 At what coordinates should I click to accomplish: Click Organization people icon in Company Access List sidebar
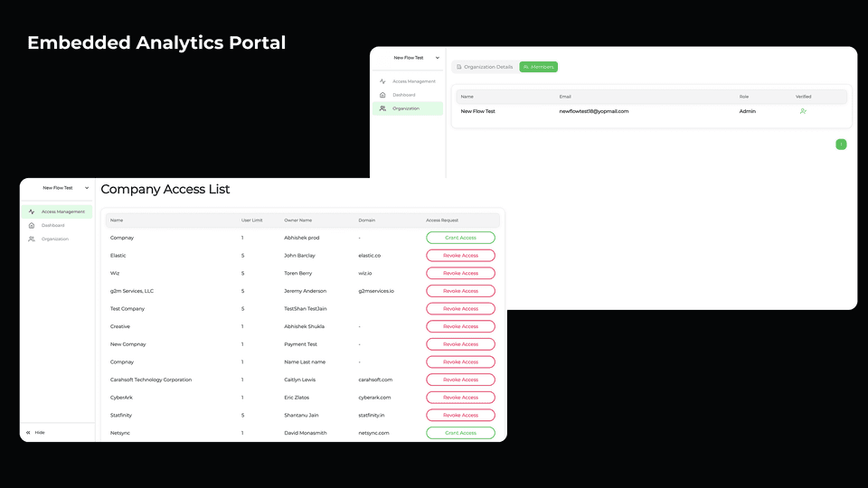pyautogui.click(x=32, y=239)
